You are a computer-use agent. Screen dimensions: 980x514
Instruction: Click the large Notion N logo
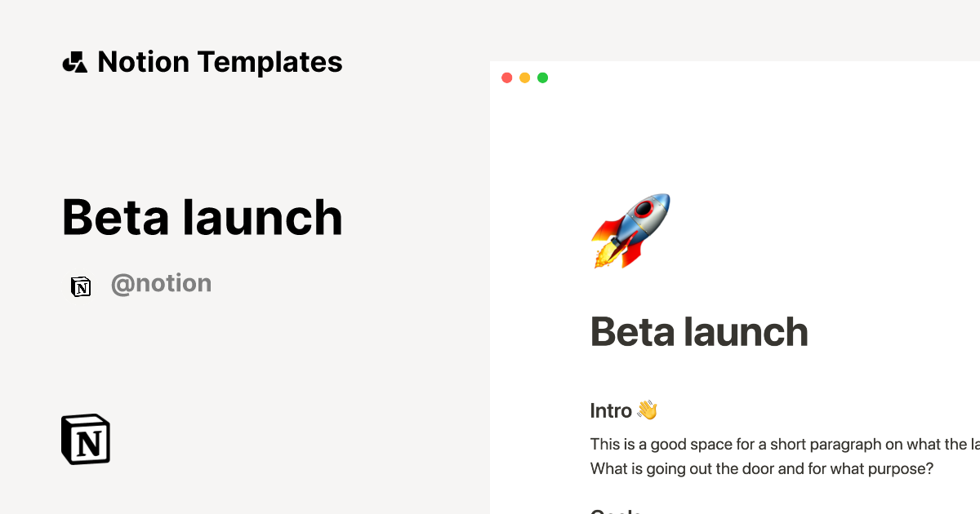tap(85, 438)
